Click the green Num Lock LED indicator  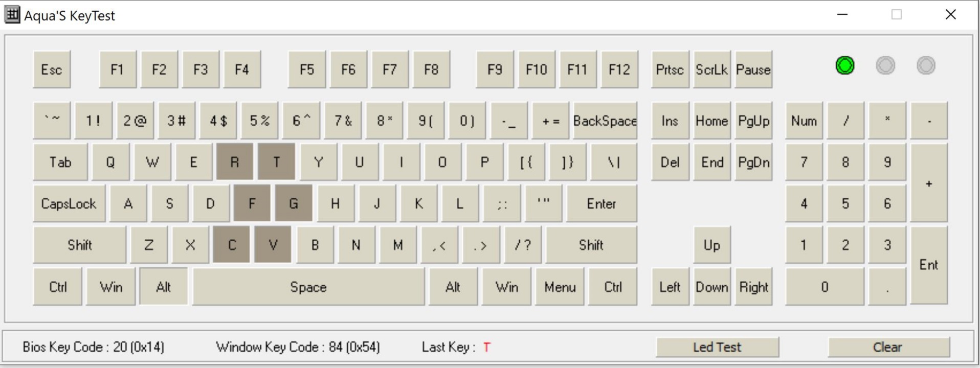(x=845, y=65)
